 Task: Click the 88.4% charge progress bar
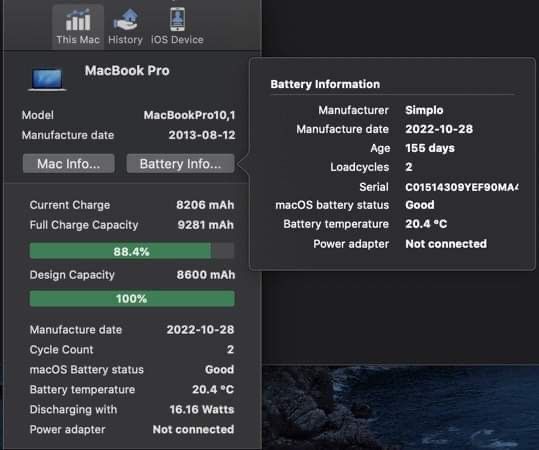[x=132, y=251]
